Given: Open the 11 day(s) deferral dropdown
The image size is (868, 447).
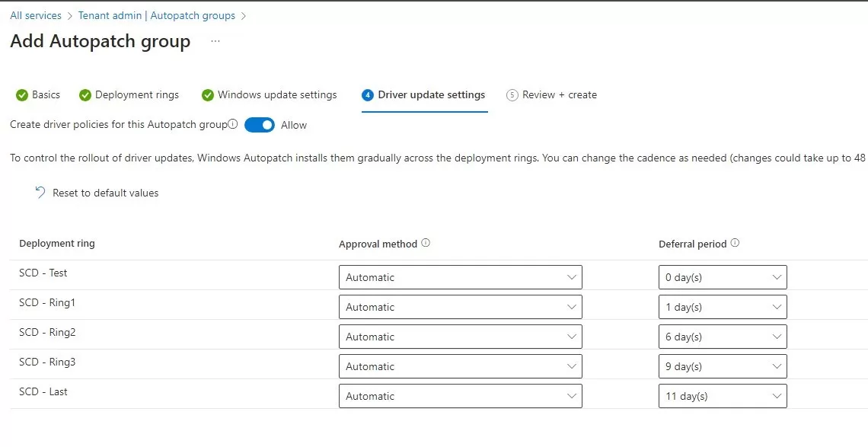Looking at the screenshot, I should [x=723, y=396].
